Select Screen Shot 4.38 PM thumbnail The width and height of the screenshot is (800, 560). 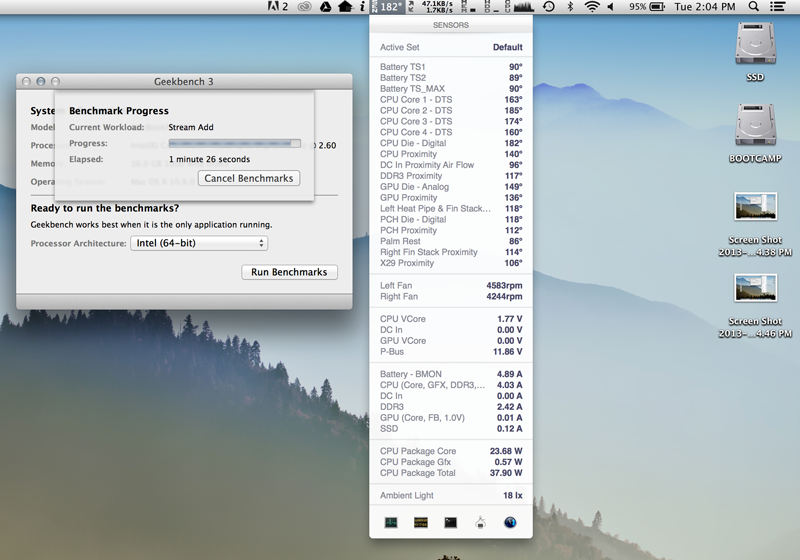coord(756,207)
